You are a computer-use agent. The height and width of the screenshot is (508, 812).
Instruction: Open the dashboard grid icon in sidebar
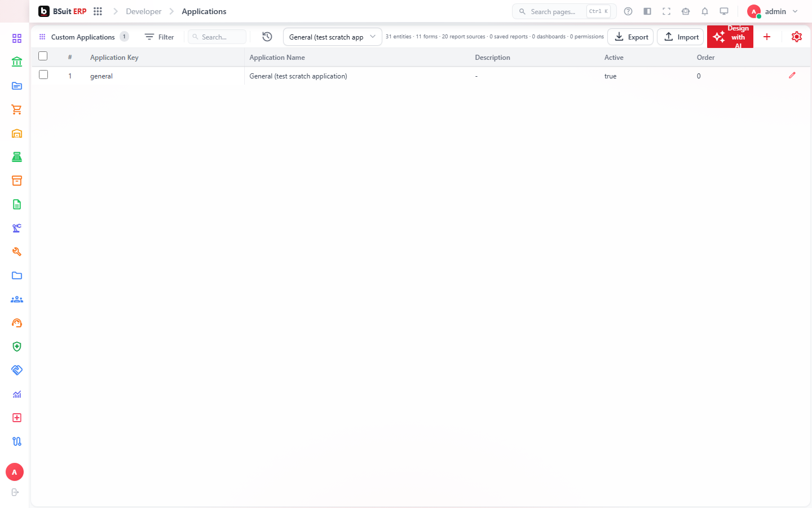17,38
